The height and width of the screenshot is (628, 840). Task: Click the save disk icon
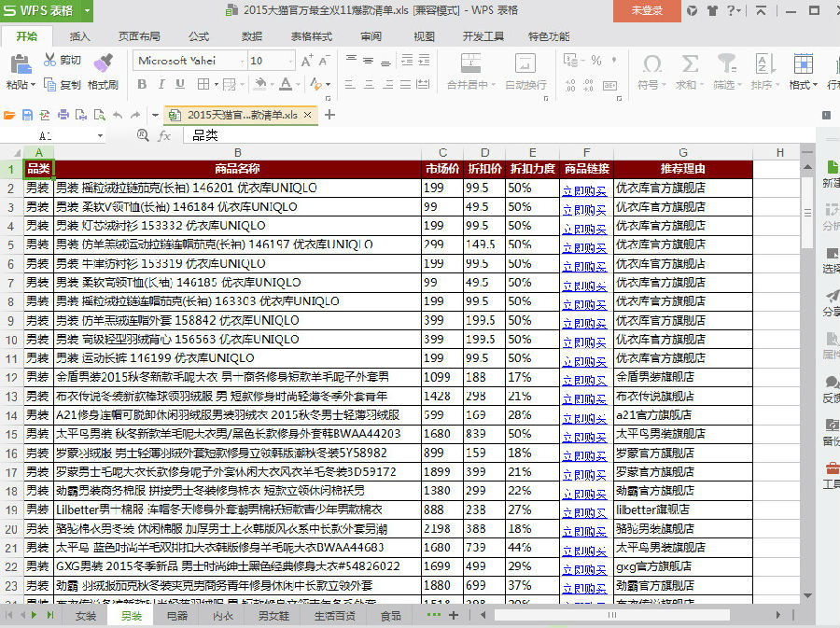(27, 115)
